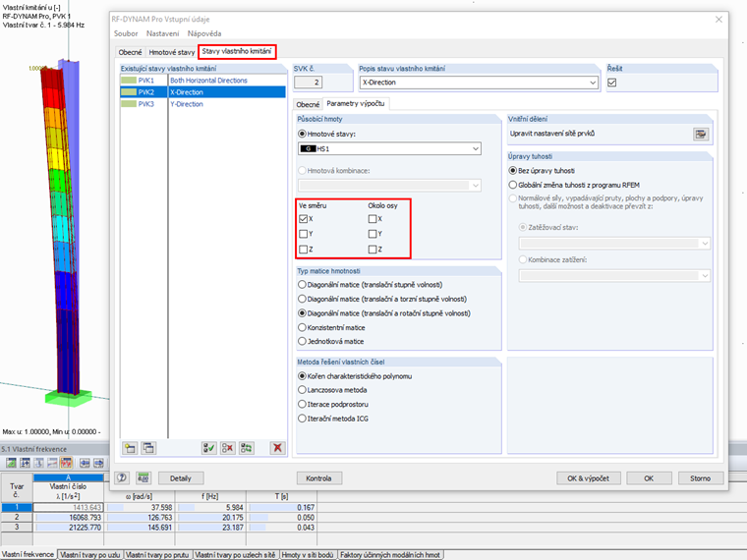This screenshot has width=747, height=560.
Task: Select Iterační metoda ICG option
Action: point(302,419)
